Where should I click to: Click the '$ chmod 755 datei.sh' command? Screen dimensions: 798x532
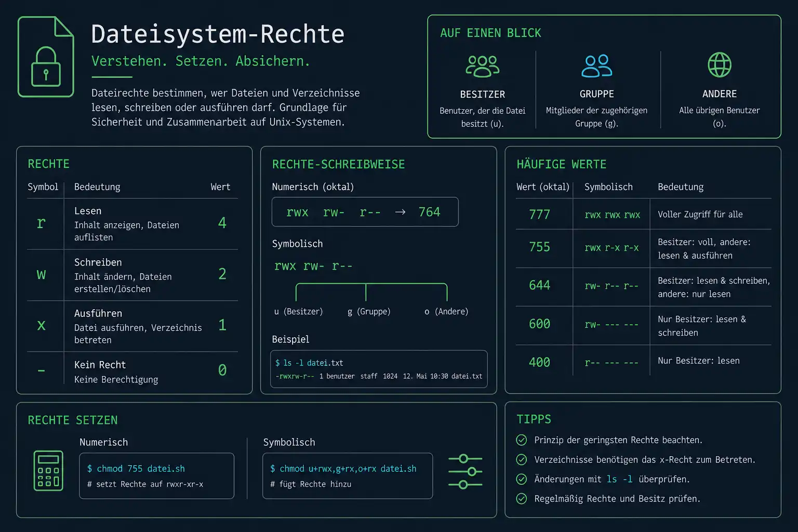pos(136,469)
